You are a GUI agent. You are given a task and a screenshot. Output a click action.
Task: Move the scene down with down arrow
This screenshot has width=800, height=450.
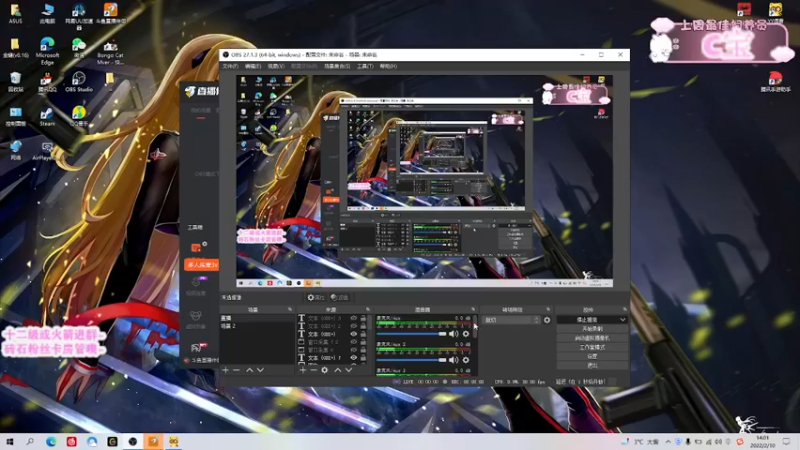(261, 370)
